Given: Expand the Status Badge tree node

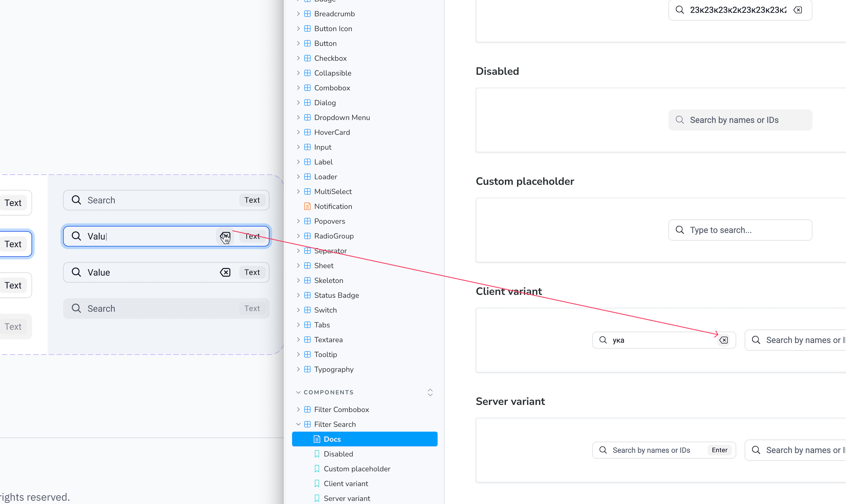Looking at the screenshot, I should 298,295.
